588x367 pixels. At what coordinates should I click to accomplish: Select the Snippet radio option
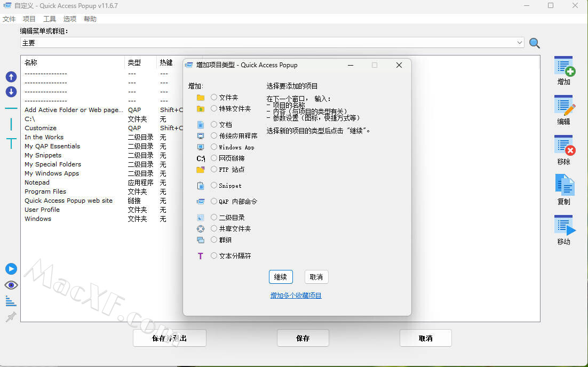[214, 185]
